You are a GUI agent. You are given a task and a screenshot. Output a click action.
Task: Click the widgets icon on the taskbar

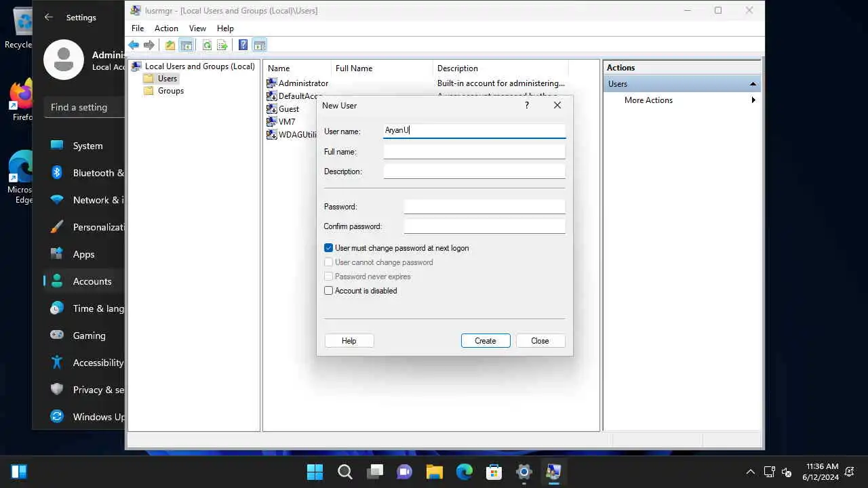pyautogui.click(x=19, y=472)
